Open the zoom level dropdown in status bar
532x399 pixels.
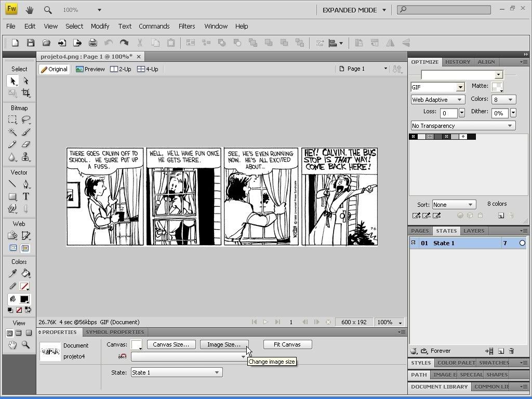401,322
